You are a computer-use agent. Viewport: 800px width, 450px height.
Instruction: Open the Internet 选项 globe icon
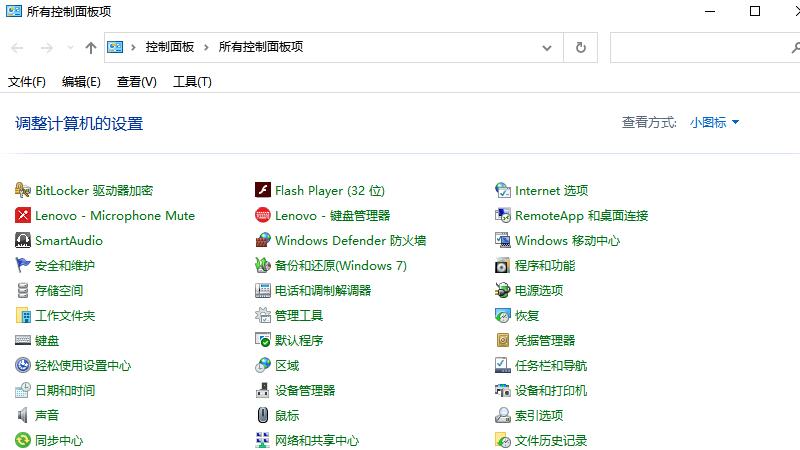point(503,190)
